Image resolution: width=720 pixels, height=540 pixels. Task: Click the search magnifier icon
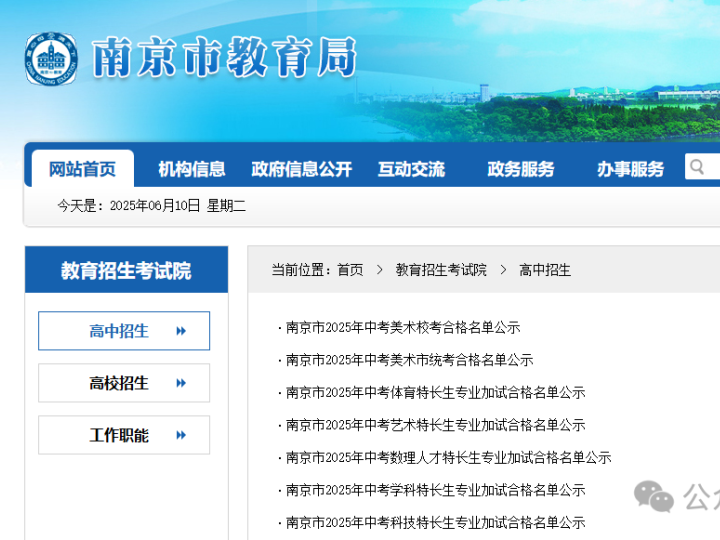tap(697, 167)
